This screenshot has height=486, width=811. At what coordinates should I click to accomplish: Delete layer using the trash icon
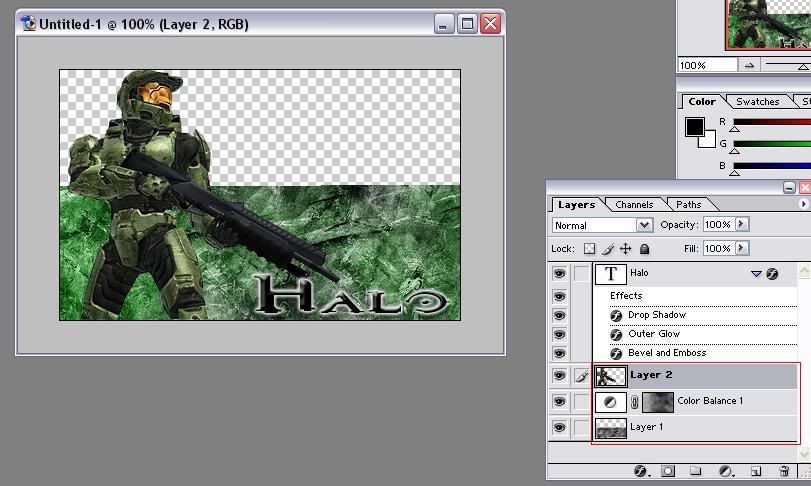[784, 470]
